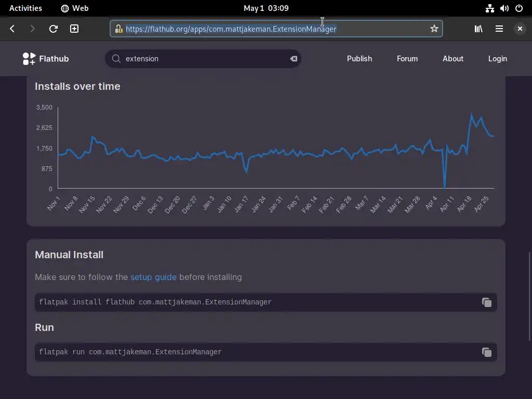The image size is (532, 399).
Task: Close the browser window
Action: coord(520,29)
